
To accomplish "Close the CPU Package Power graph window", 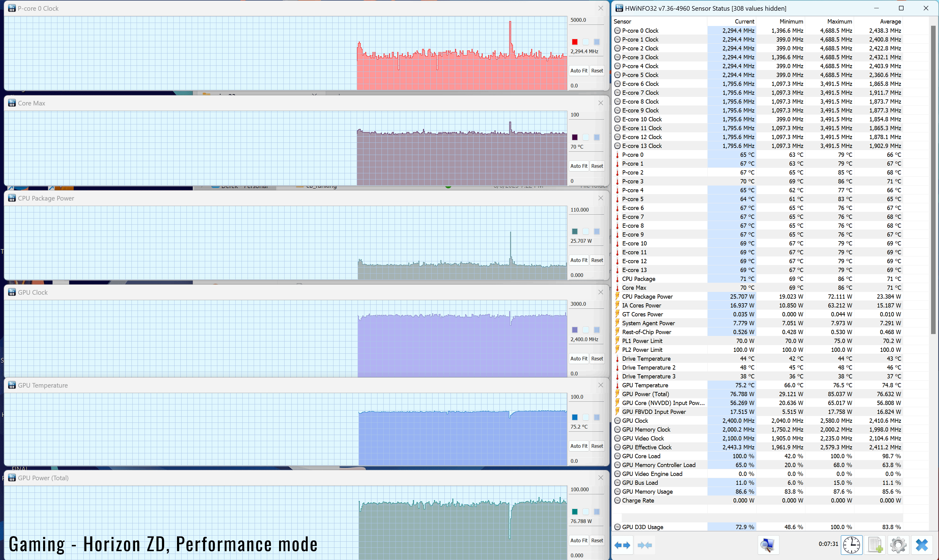I will coord(601,198).
